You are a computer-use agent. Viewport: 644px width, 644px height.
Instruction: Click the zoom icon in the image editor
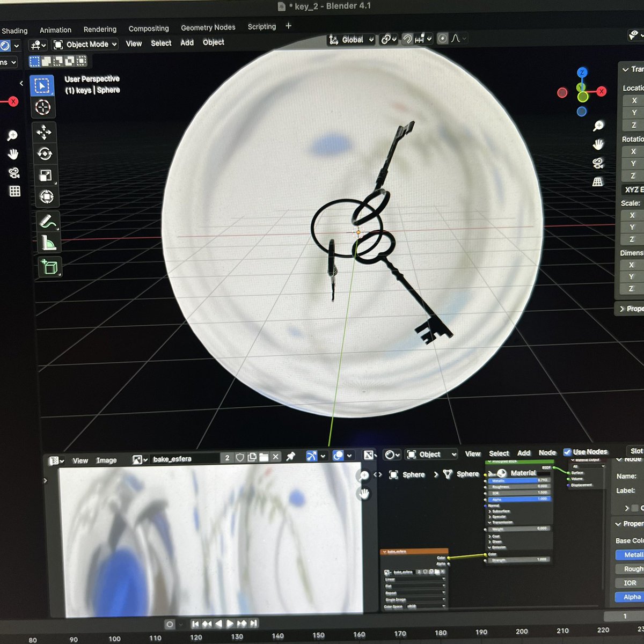click(x=364, y=475)
